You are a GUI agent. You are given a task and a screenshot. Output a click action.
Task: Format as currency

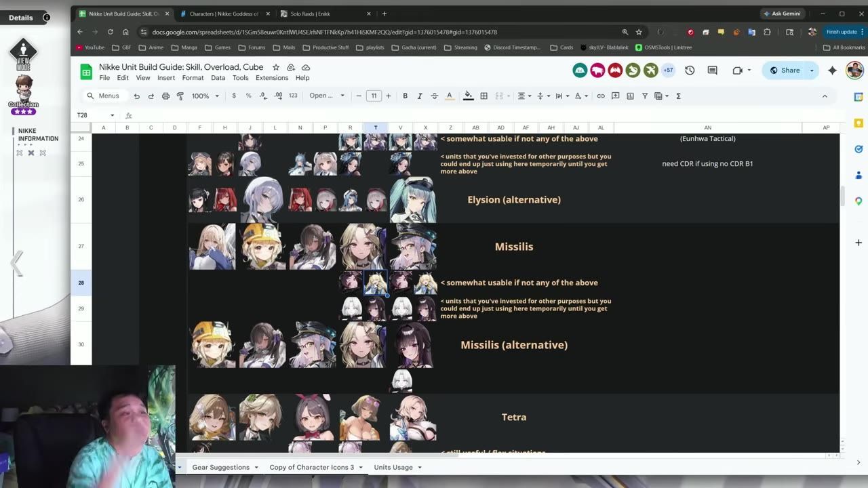pyautogui.click(x=234, y=96)
